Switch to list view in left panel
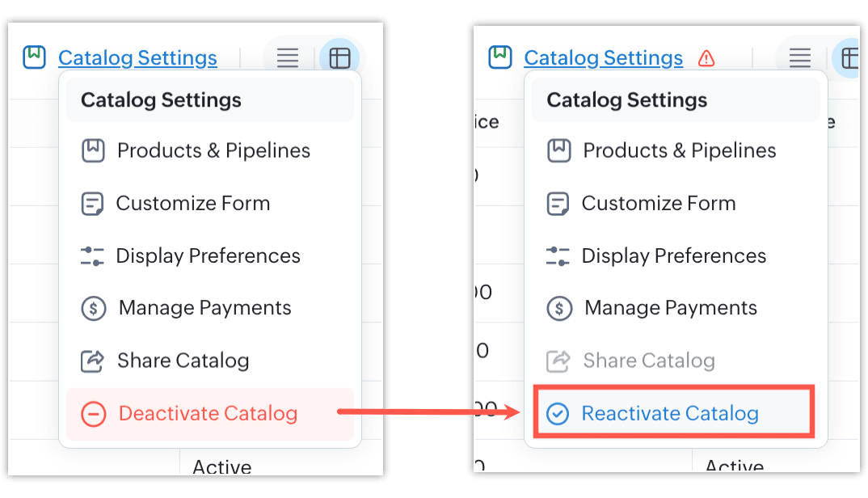Screen dimensions: 868x498 point(288,58)
